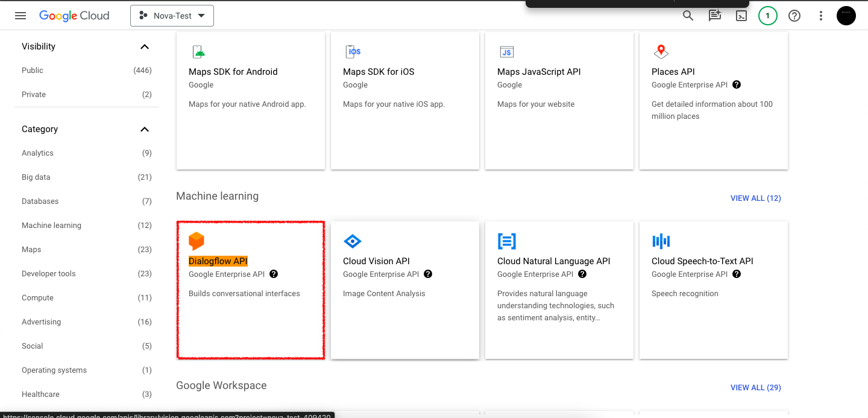868x418 pixels.
Task: Activate Cloud Shell from the top bar
Action: click(x=741, y=15)
